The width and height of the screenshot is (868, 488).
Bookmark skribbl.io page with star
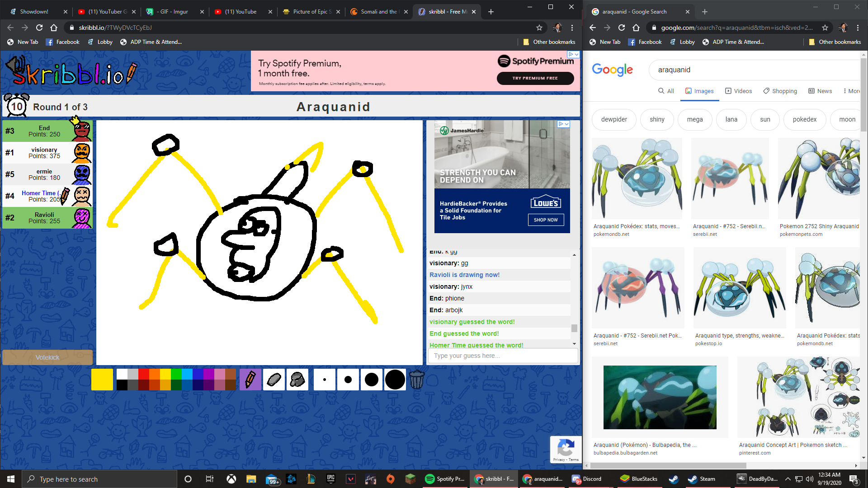539,28
